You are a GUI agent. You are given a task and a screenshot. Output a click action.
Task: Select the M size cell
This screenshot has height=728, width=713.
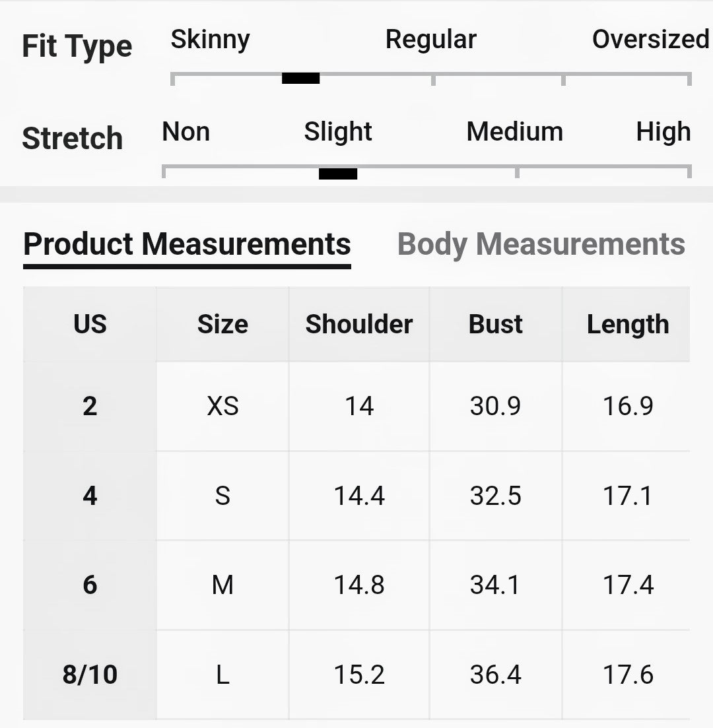(222, 585)
